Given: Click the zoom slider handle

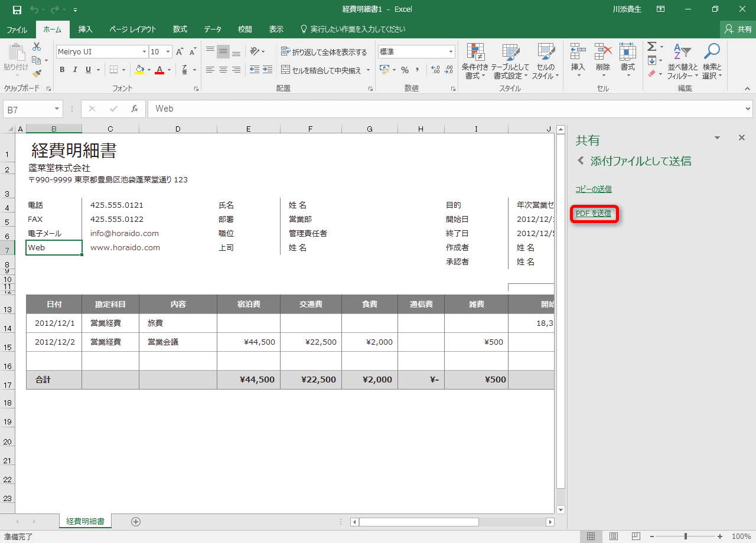Looking at the screenshot, I should (x=686, y=536).
